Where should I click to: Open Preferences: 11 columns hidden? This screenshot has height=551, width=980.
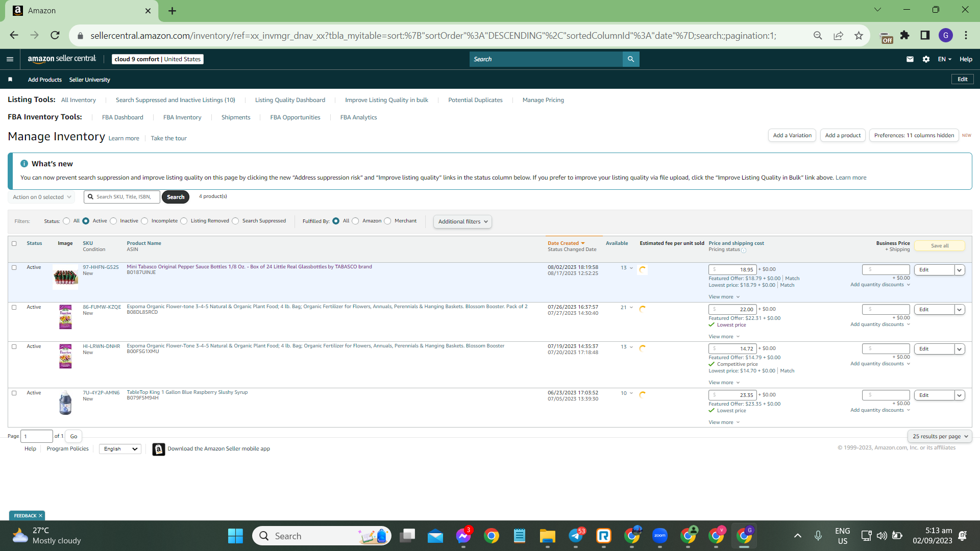click(914, 136)
